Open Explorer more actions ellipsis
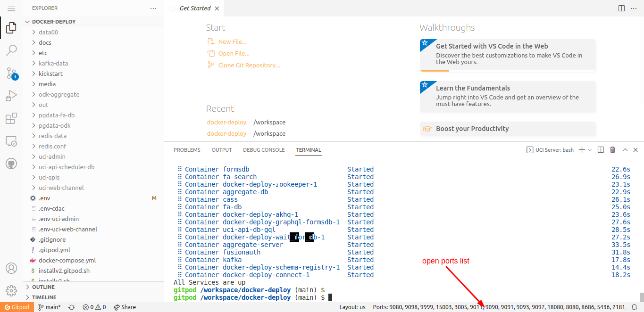Screen dimensions: 644x312 coord(153,8)
